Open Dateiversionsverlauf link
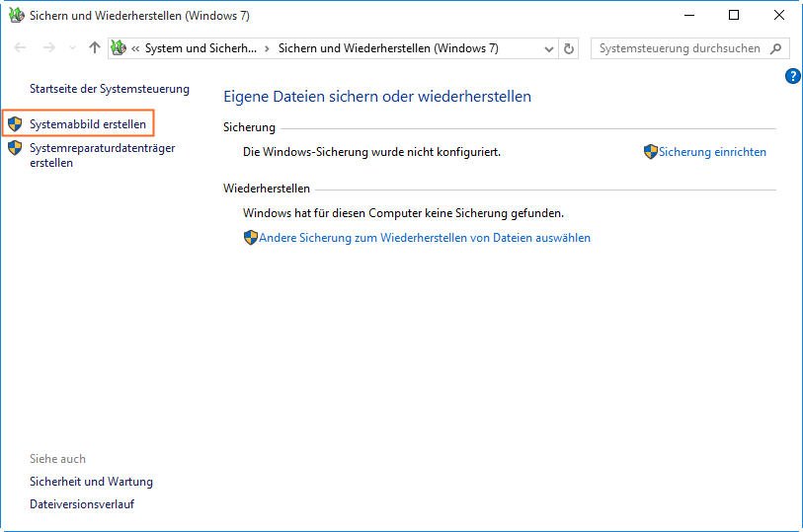The height and width of the screenshot is (532, 803). [x=82, y=503]
